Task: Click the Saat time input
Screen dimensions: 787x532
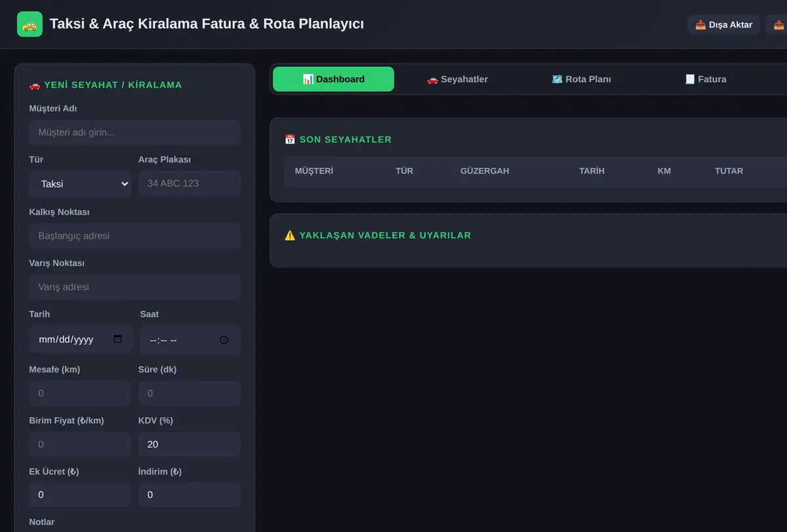Action: coord(190,340)
